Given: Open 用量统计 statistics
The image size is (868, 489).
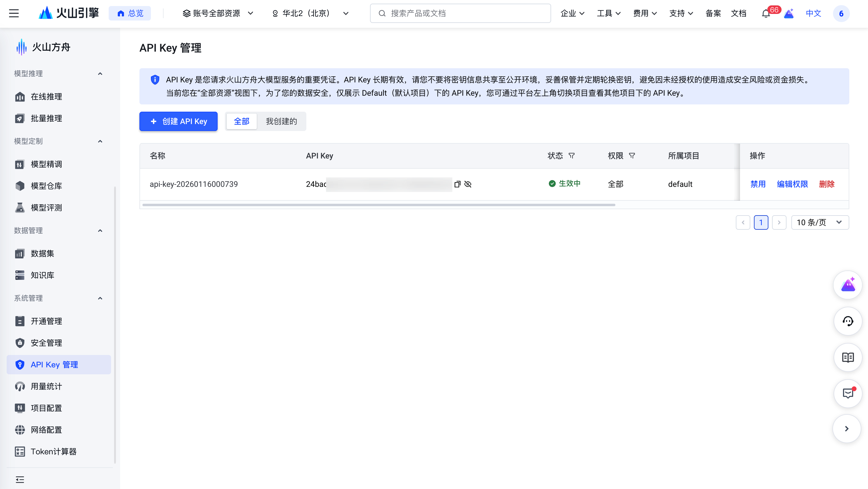Looking at the screenshot, I should 46,386.
